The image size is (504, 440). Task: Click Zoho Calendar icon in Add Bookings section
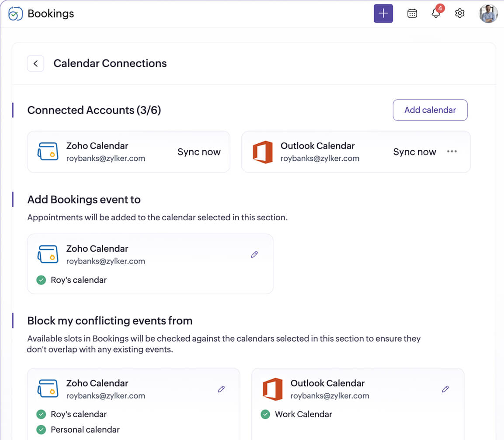pos(48,254)
